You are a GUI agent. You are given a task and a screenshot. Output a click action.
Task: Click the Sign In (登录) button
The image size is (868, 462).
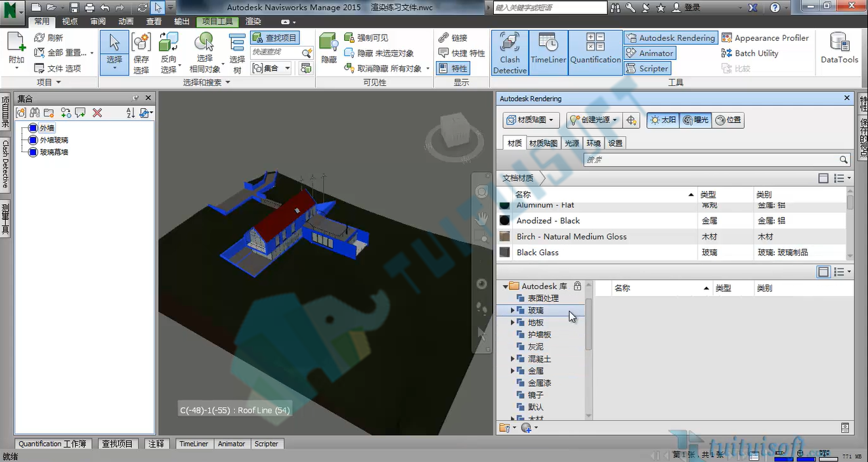pyautogui.click(x=687, y=8)
